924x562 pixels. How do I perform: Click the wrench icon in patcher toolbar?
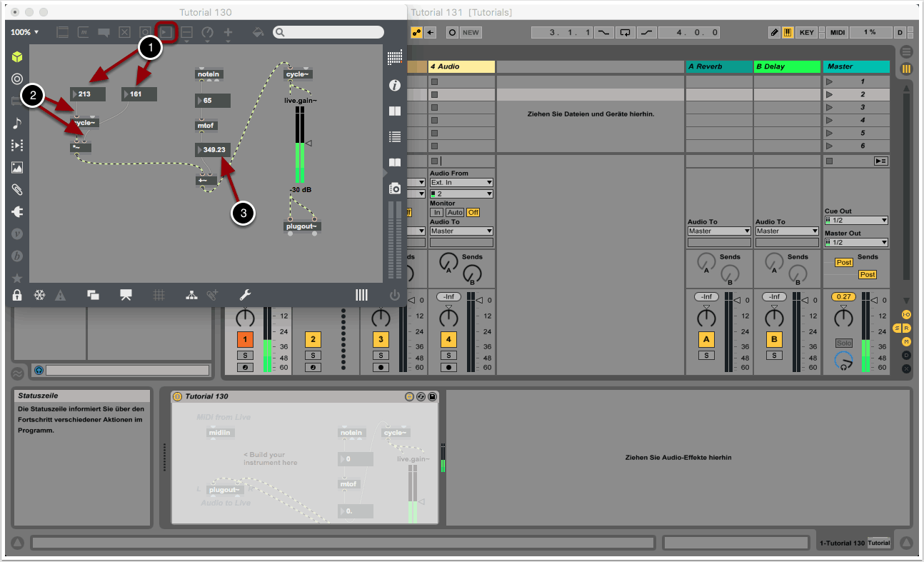(244, 295)
